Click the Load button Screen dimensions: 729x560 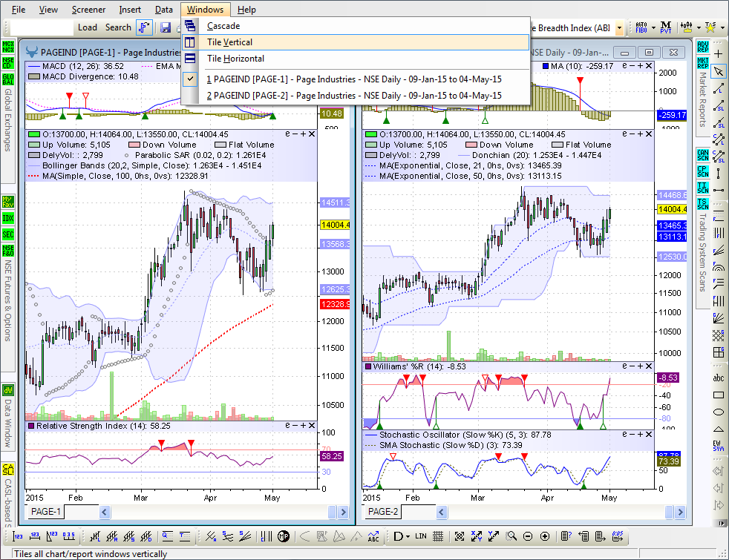point(88,27)
